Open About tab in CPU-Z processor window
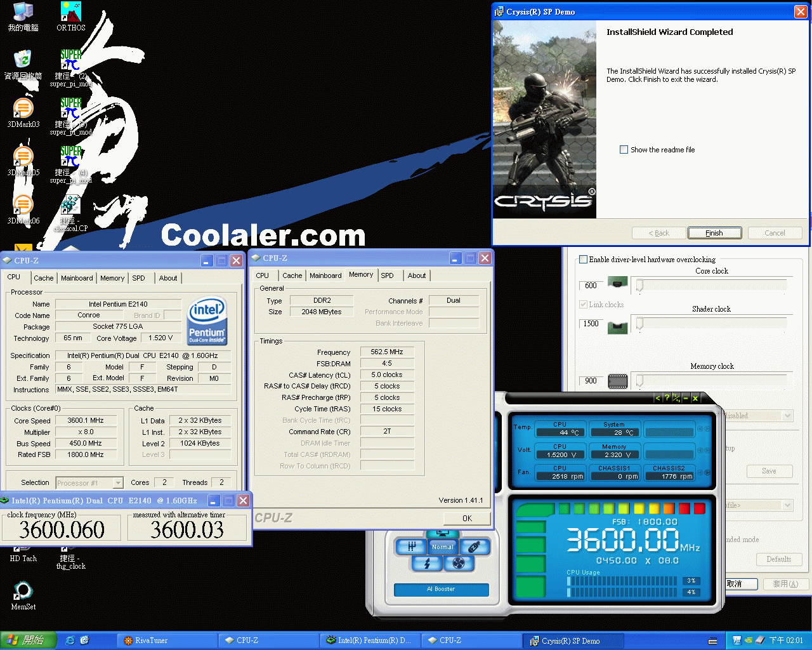Image resolution: width=812 pixels, height=650 pixels. tap(168, 278)
